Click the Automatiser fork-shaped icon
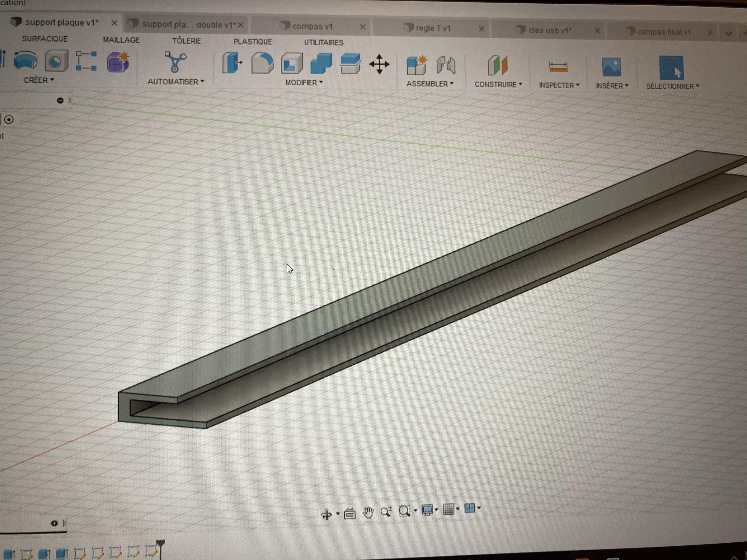This screenshot has width=747, height=560. 175,62
